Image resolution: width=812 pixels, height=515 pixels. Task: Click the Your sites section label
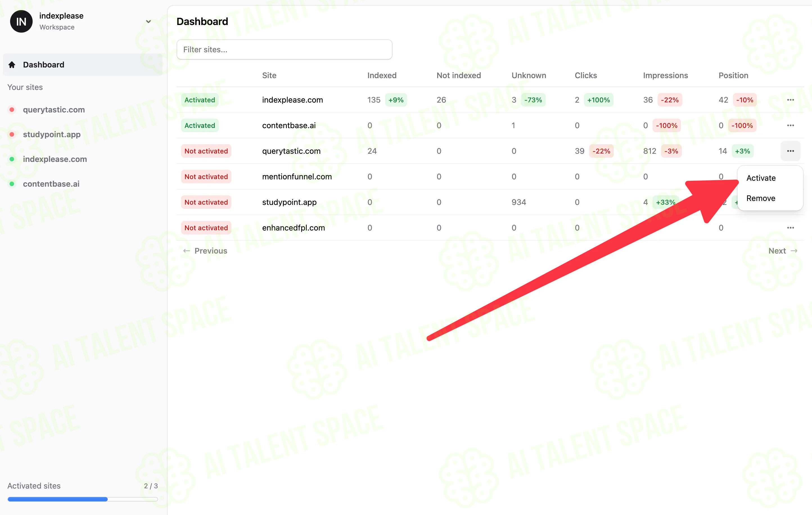25,87
